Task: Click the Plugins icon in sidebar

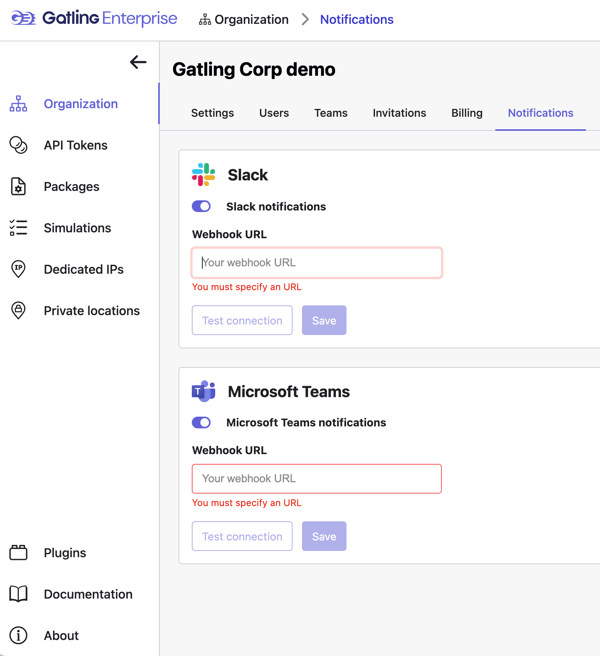Action: tap(18, 553)
